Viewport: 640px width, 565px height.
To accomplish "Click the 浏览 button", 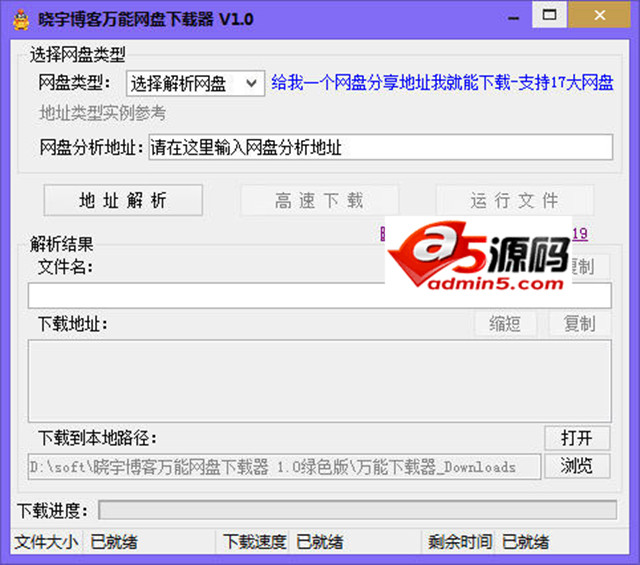I will [x=577, y=466].
